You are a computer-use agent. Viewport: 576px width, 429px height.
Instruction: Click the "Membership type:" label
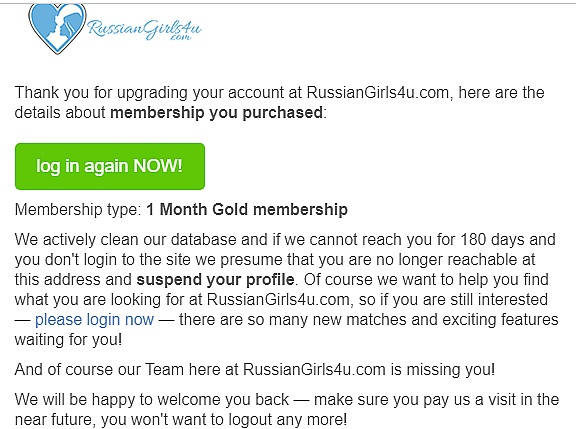tap(78, 210)
